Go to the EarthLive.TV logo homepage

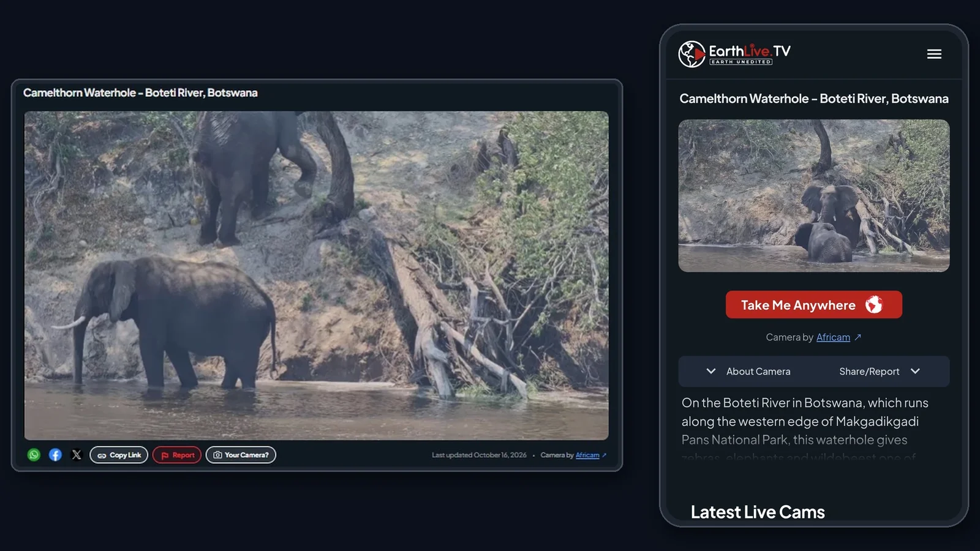[734, 54]
